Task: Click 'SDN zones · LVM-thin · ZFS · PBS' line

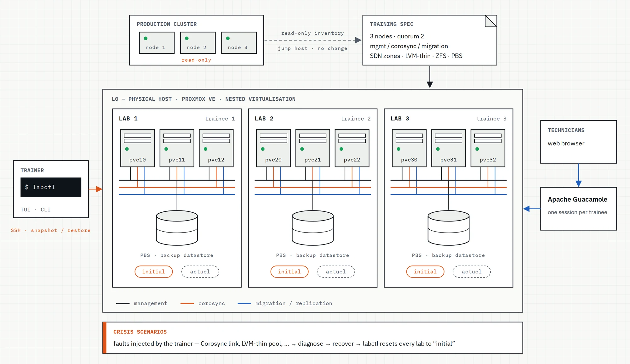Action: pyautogui.click(x=416, y=56)
